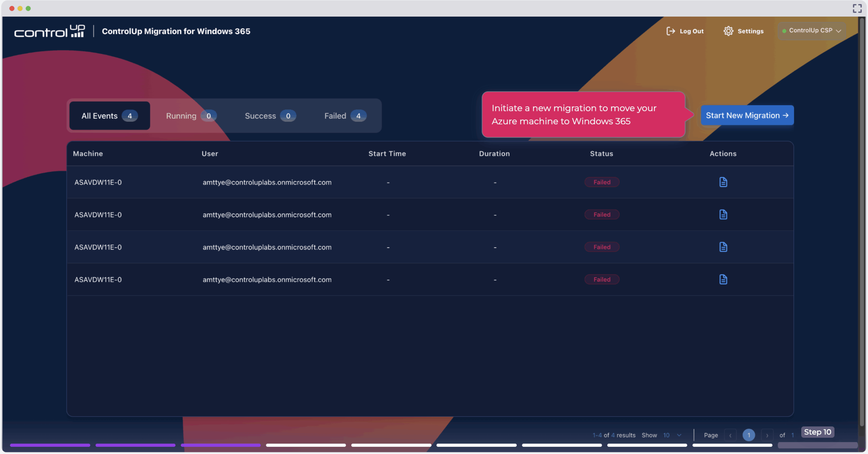
Task: Switch to the Failed events tab
Action: click(344, 116)
